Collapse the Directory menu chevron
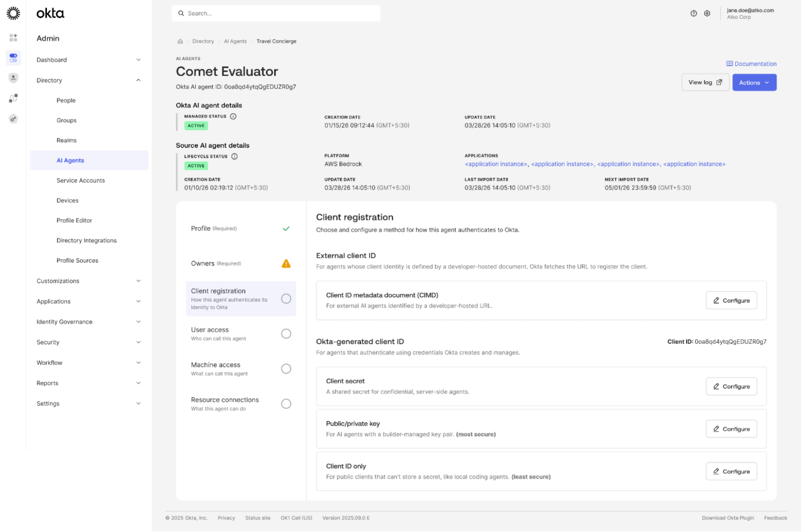801x532 pixels. pos(138,80)
